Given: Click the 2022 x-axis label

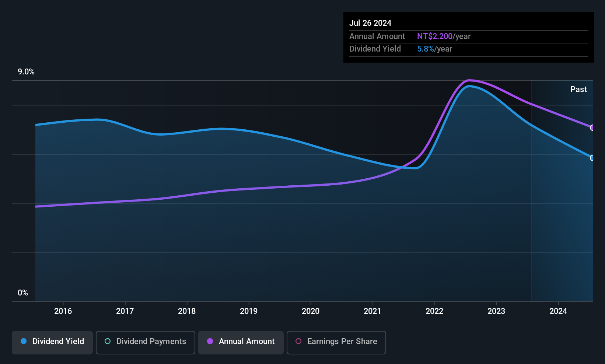Looking at the screenshot, I should pos(434,311).
